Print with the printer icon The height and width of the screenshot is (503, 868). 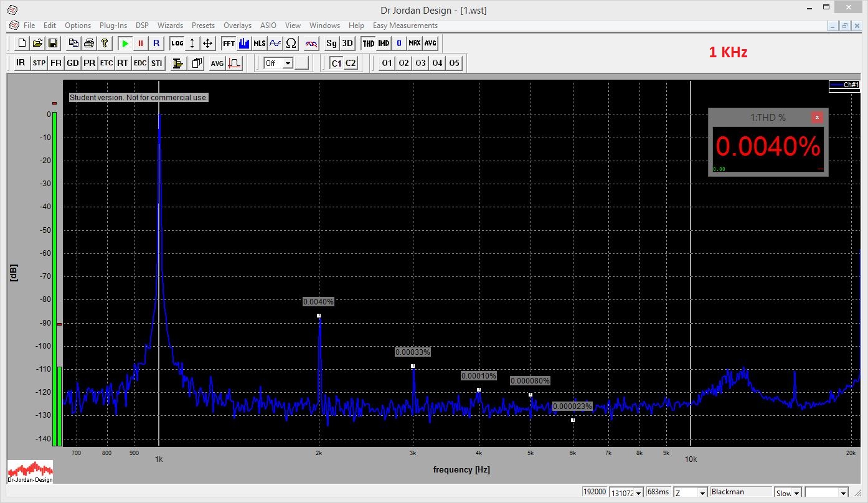pos(89,44)
